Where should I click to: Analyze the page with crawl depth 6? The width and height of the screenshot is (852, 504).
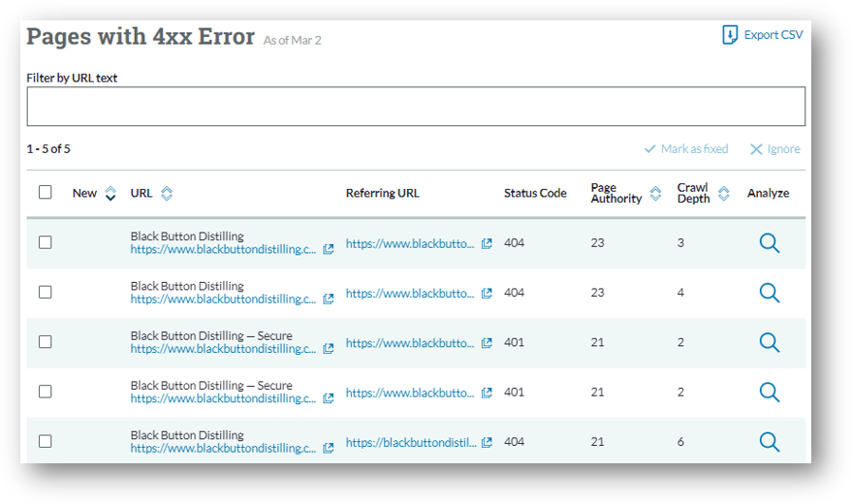(x=770, y=442)
